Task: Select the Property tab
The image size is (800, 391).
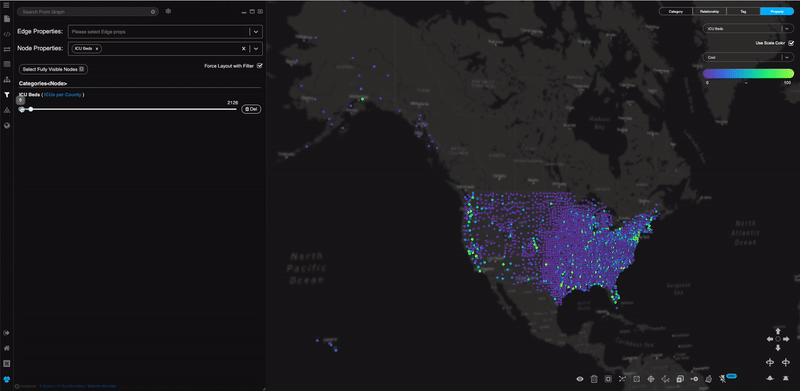Action: tap(777, 11)
